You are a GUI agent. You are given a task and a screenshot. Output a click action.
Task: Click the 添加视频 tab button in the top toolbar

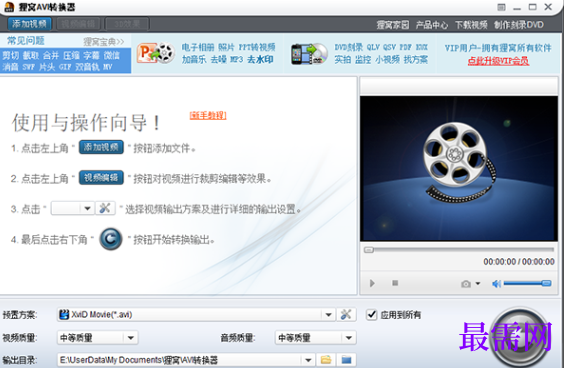click(x=29, y=24)
